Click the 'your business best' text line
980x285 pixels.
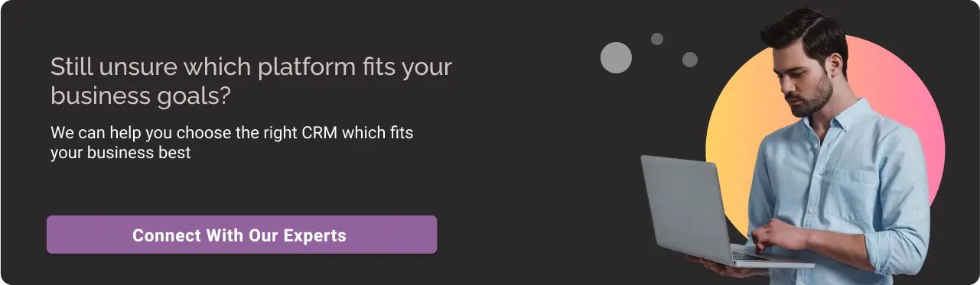tap(120, 152)
